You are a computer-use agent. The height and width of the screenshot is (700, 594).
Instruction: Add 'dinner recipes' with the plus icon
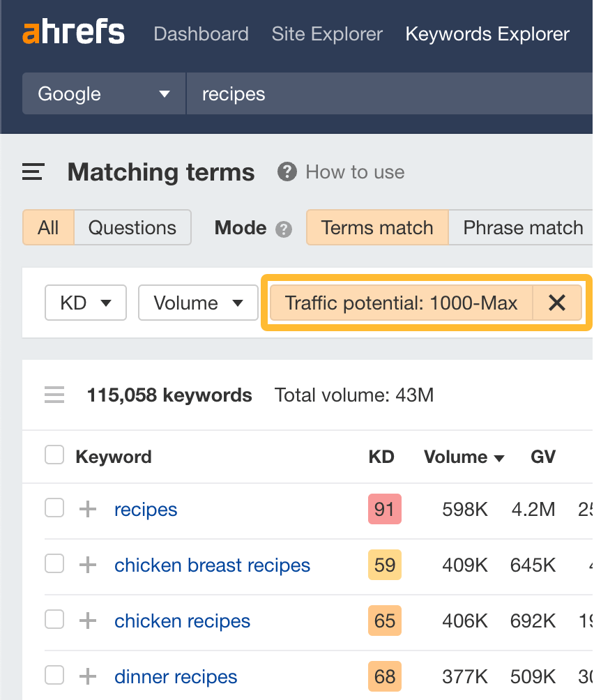point(86,676)
